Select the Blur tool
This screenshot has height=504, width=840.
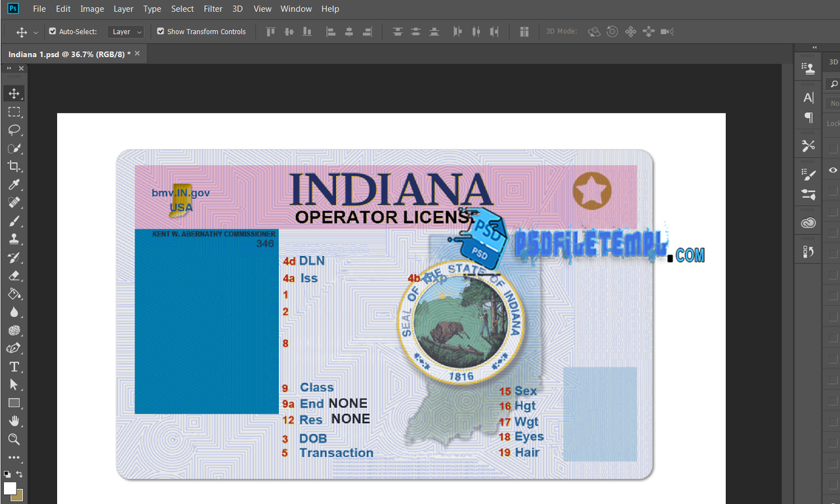[x=14, y=312]
